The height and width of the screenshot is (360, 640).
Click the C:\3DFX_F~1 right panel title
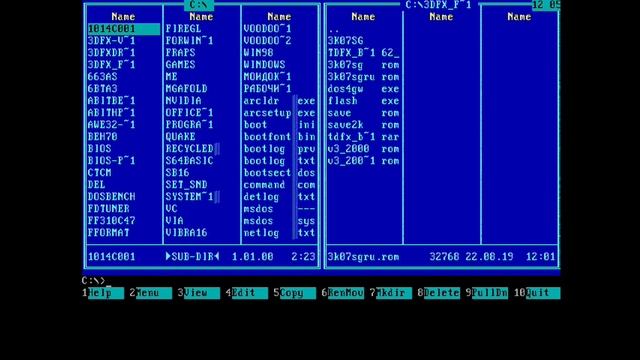click(x=438, y=5)
